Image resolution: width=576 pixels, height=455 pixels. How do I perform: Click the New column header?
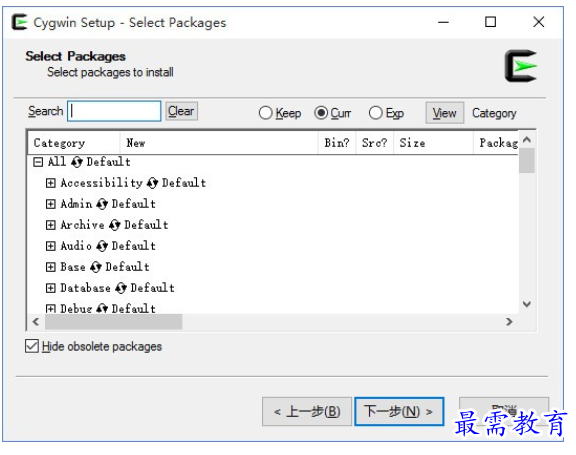[x=219, y=143]
